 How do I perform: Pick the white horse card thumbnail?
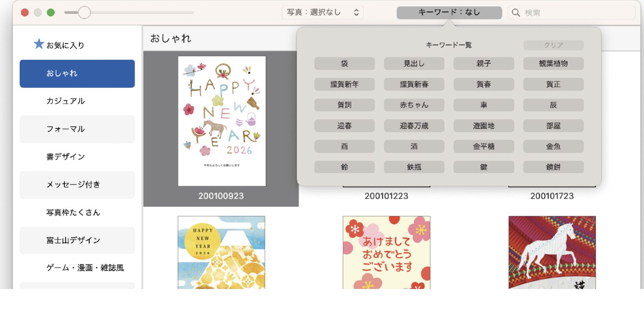coord(552,252)
